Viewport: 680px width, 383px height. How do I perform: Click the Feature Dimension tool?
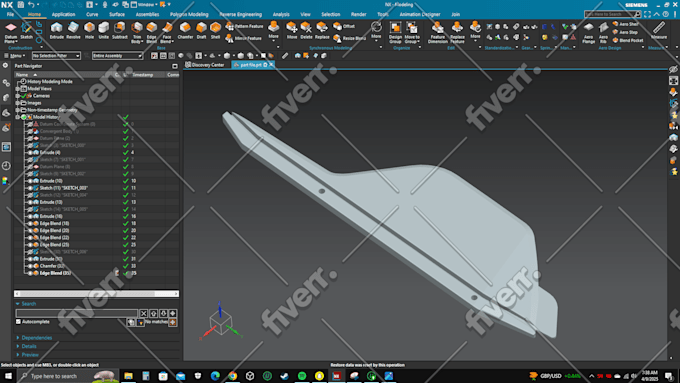click(x=438, y=33)
